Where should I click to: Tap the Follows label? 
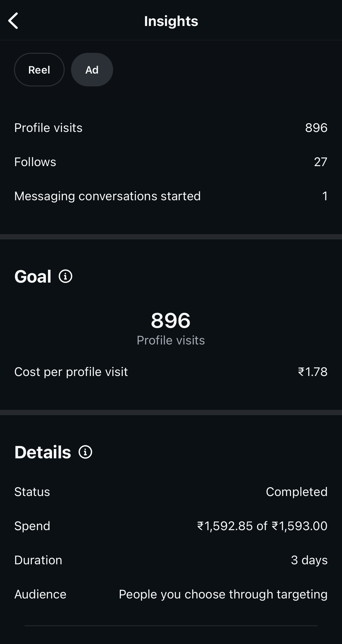[35, 162]
